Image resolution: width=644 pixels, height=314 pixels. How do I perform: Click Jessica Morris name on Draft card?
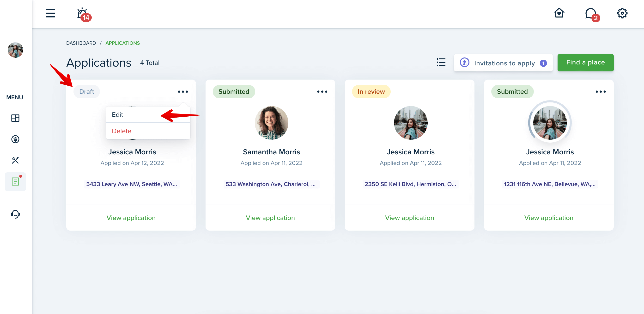click(x=132, y=152)
